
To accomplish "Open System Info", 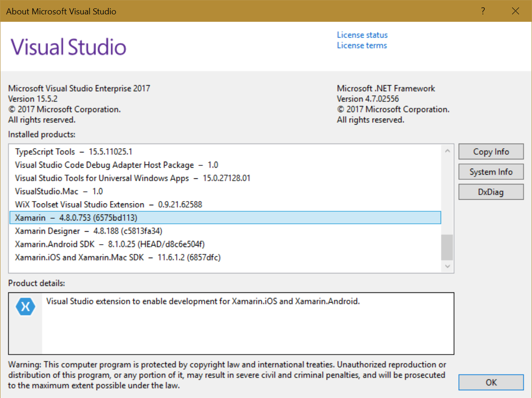I will (491, 171).
